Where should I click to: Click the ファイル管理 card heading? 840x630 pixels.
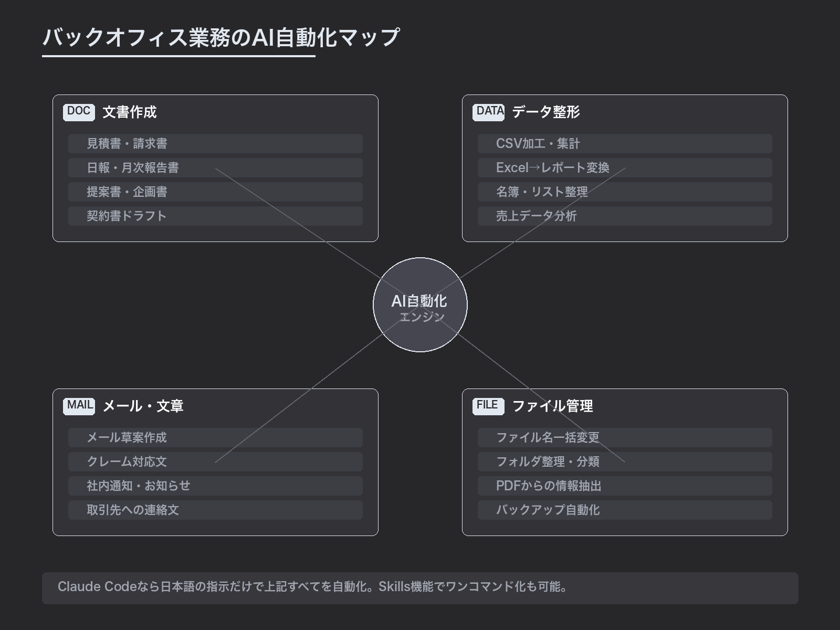(553, 406)
